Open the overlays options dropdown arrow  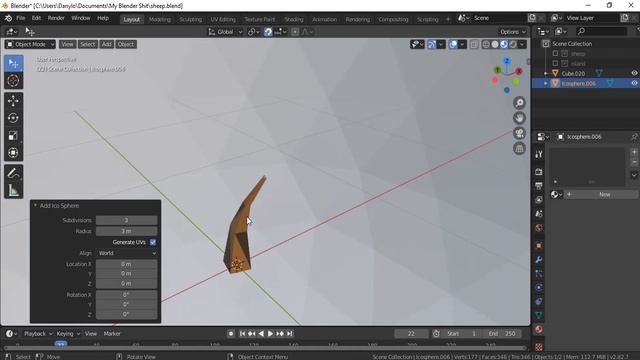coord(462,44)
